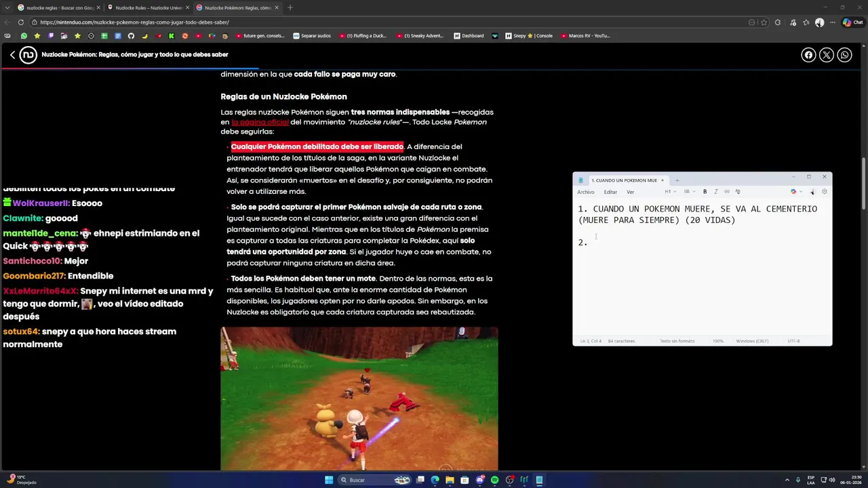Click the 190% zoom level in Notepad status bar
This screenshot has width=868, height=488.
coord(717,341)
